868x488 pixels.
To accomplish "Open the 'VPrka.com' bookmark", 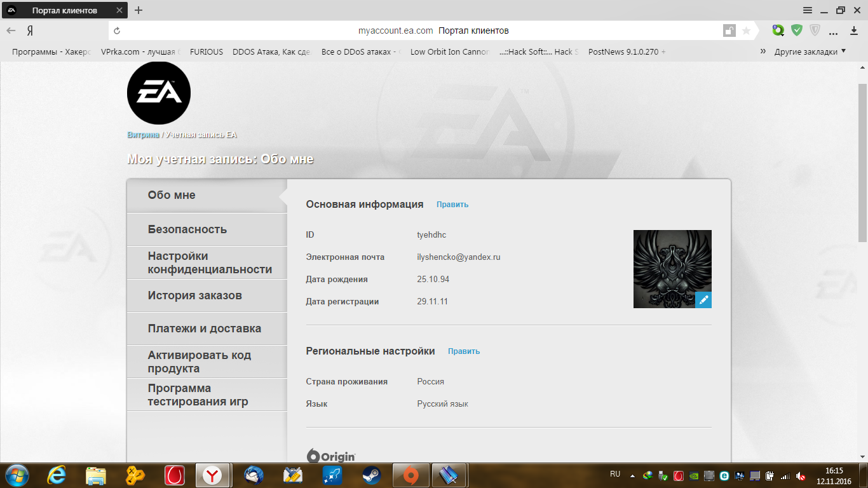I will [x=141, y=52].
